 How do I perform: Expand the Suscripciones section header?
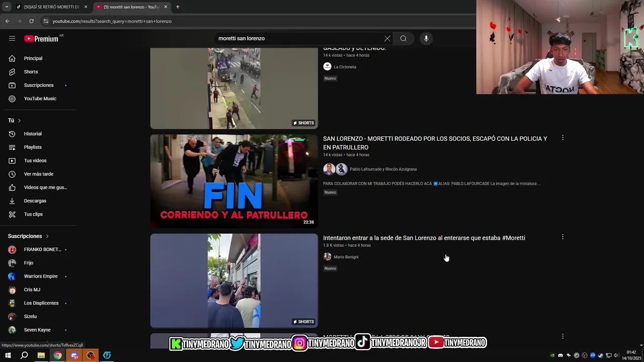[29, 236]
